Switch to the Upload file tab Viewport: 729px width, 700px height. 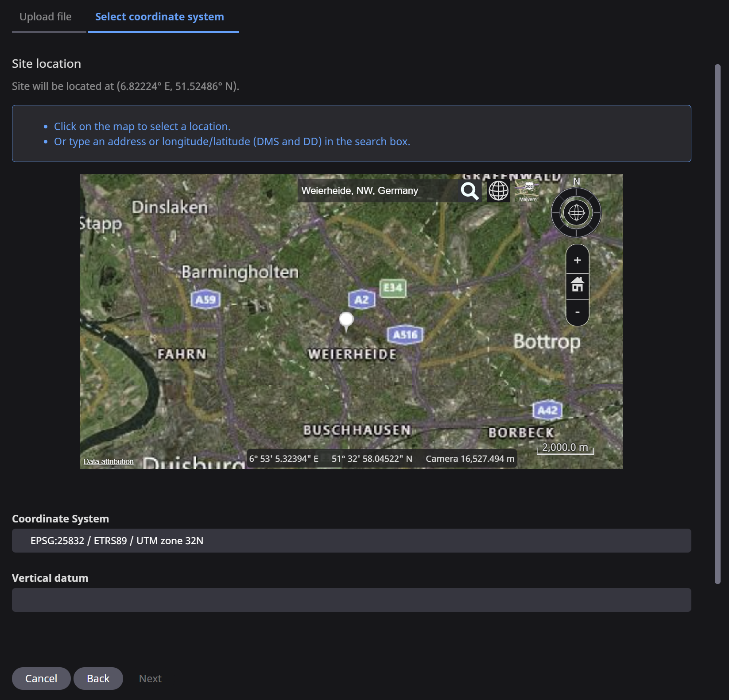pos(45,16)
